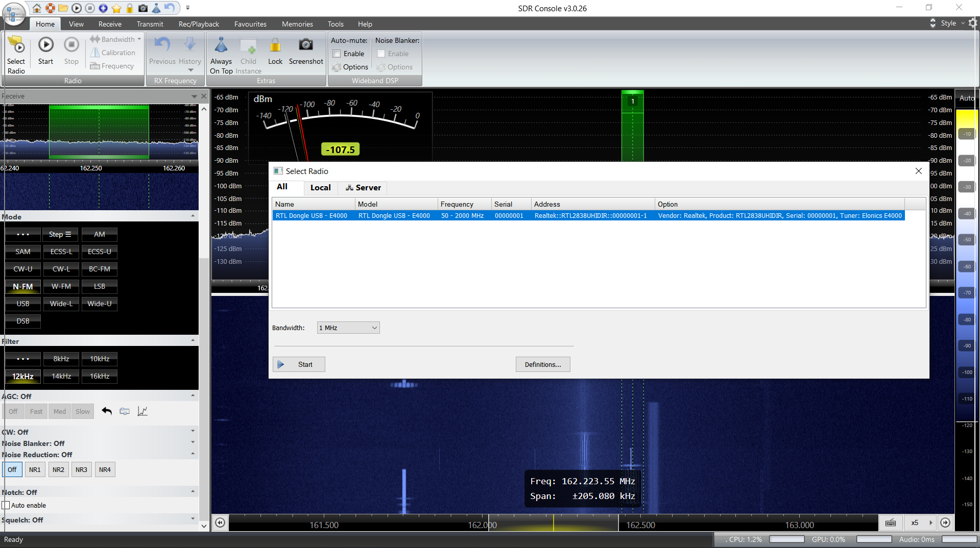Image resolution: width=980 pixels, height=548 pixels.
Task: Click the Definitions... button
Action: coord(542,364)
